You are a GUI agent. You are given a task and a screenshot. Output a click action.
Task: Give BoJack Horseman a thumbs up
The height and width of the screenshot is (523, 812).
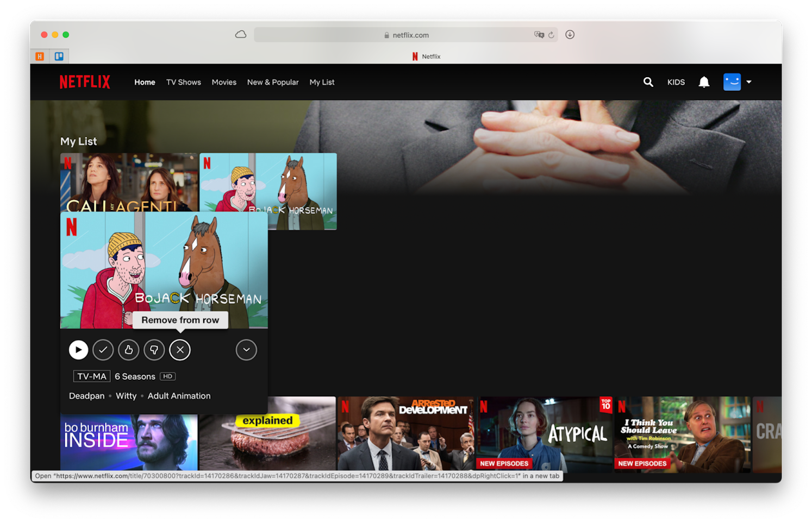129,350
